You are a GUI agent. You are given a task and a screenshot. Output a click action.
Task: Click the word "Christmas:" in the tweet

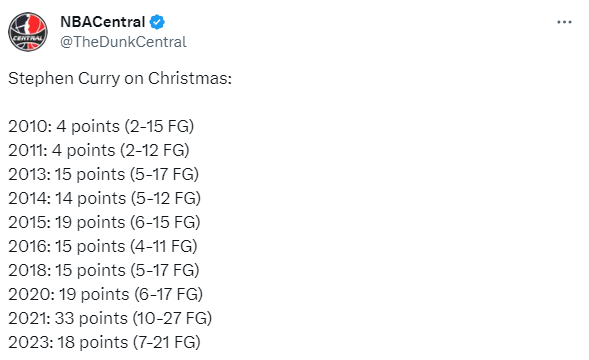tap(190, 78)
